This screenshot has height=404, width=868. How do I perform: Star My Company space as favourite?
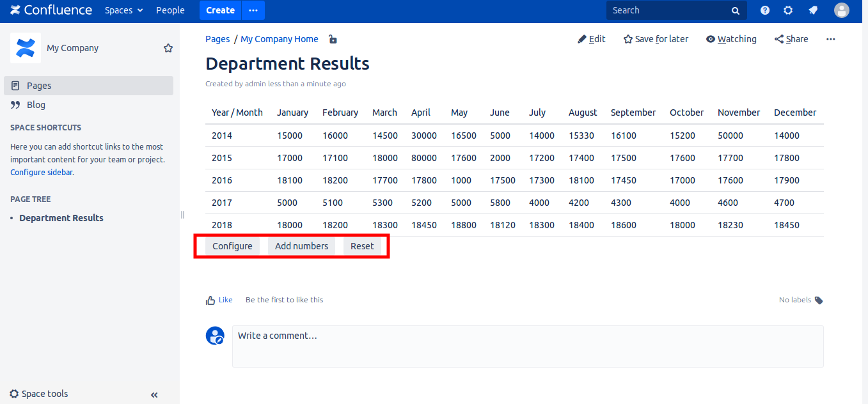(x=168, y=48)
